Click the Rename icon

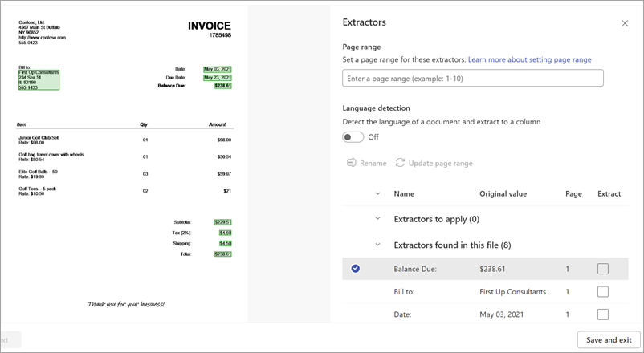[352, 163]
